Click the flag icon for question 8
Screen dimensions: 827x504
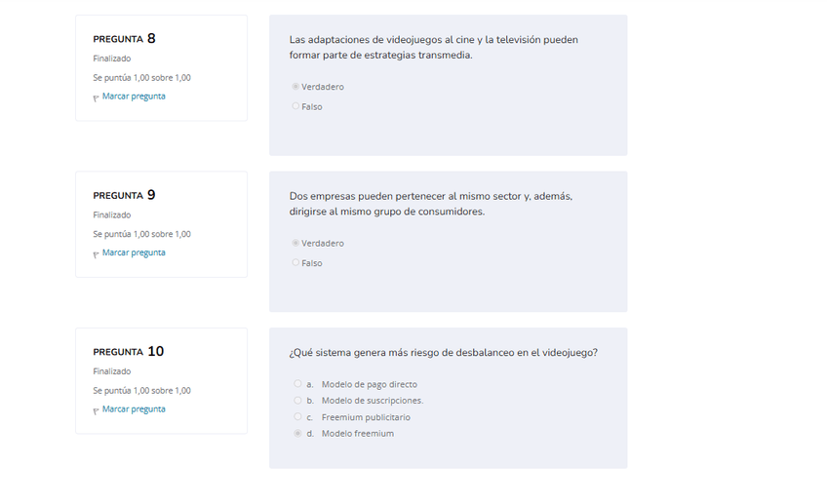coord(96,97)
